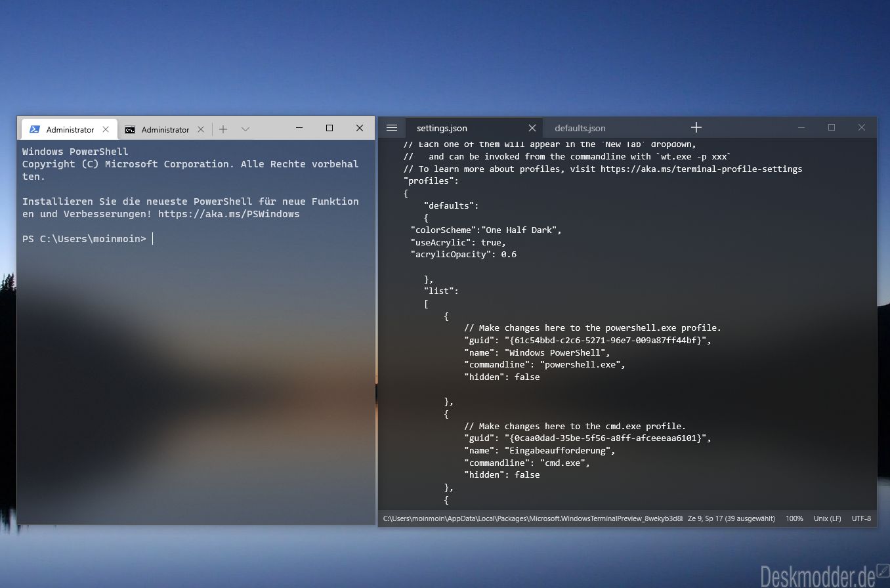
Task: Click the "acrylicOpacity": 0.6 line
Action: point(463,255)
